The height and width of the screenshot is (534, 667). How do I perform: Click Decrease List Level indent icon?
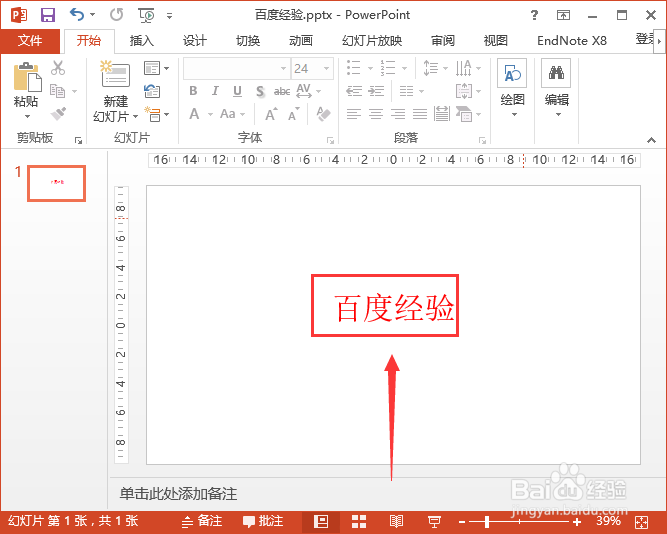pos(354,91)
